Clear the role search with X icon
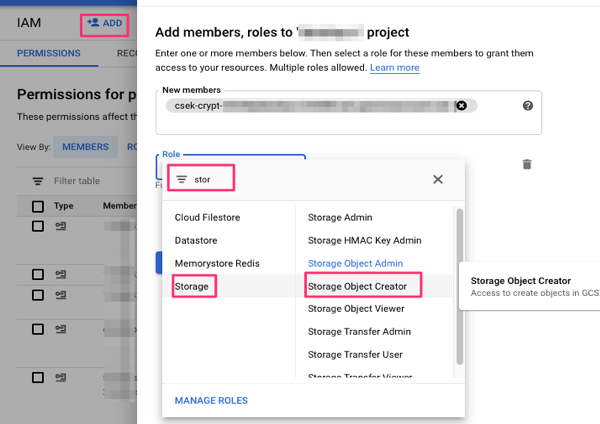600x424 pixels. tap(437, 180)
